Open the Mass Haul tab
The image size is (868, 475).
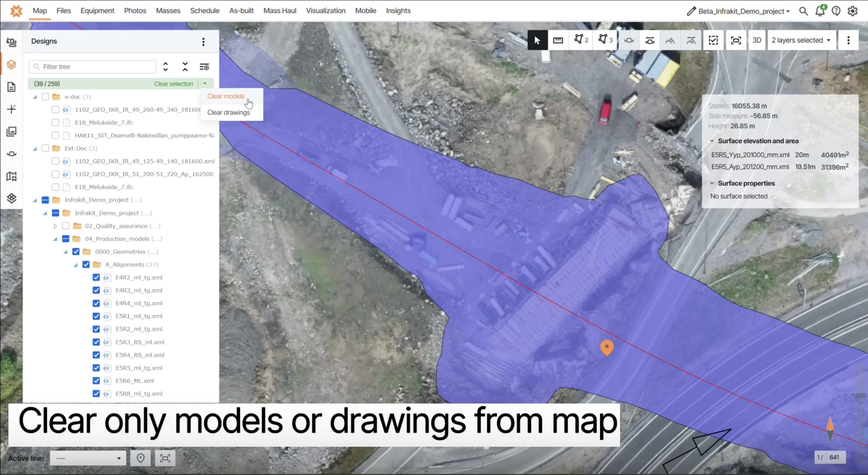tap(280, 11)
